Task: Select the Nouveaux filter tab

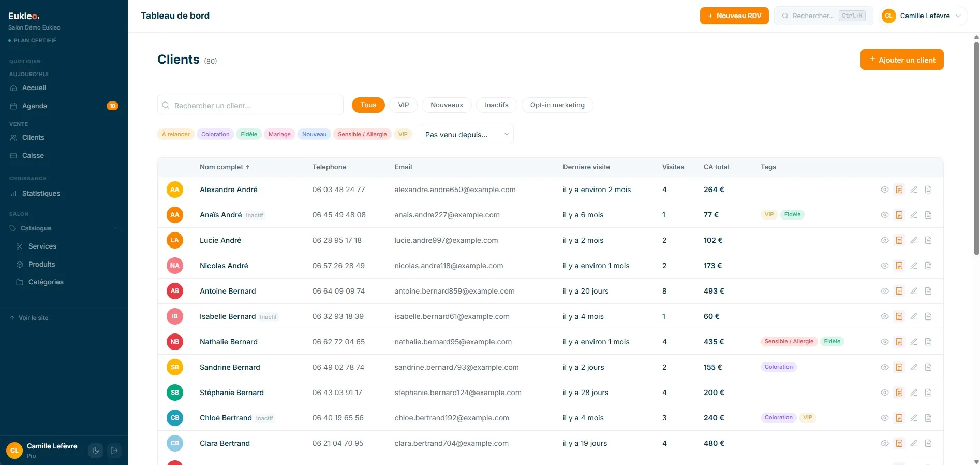Action: click(x=447, y=105)
